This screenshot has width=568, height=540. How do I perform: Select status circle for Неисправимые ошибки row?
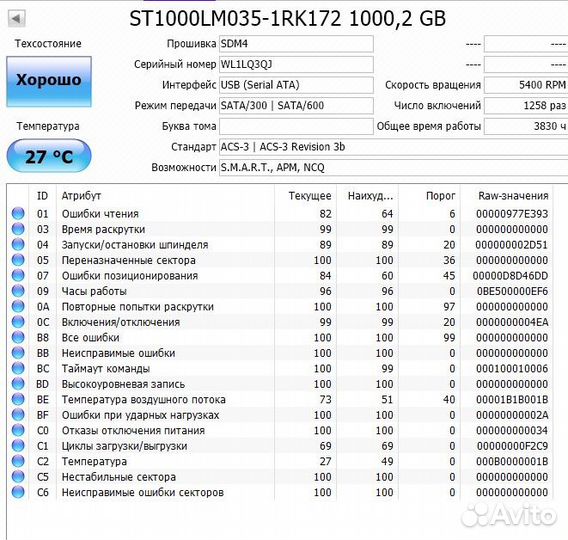click(18, 353)
